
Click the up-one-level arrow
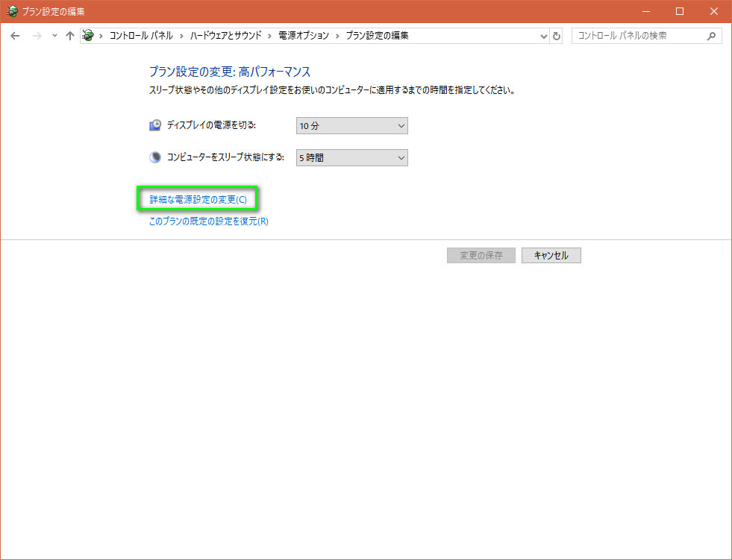(70, 36)
